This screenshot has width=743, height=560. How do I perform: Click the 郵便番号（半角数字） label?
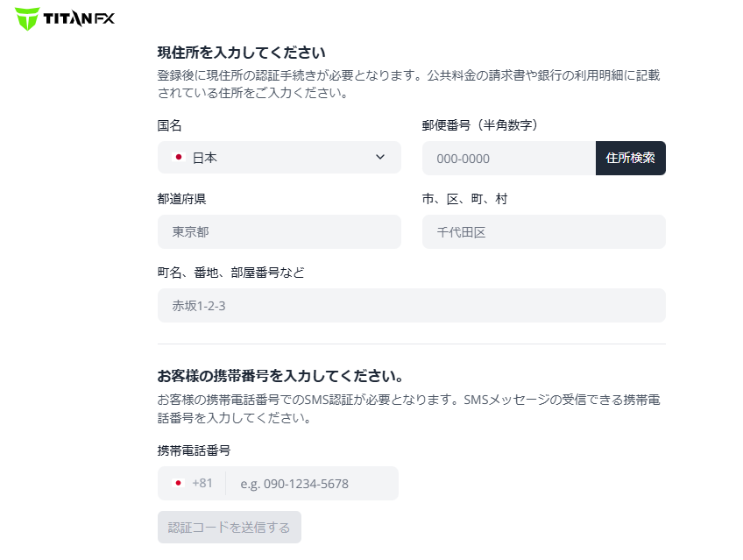480,125
